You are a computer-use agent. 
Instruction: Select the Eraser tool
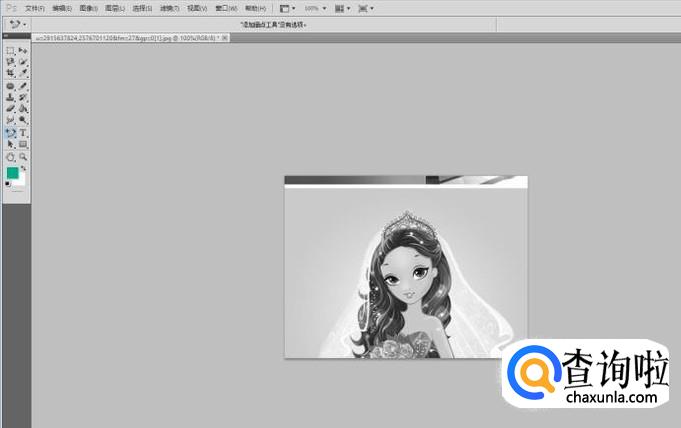(10, 109)
